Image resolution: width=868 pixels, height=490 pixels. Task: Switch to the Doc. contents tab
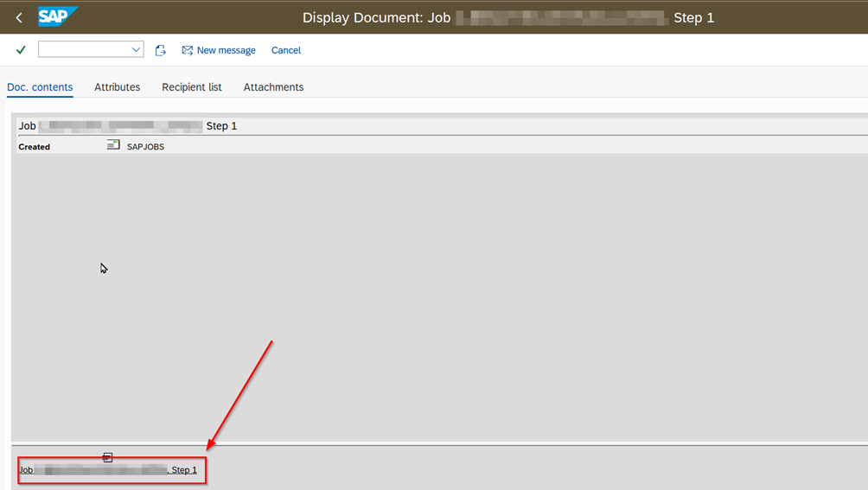40,87
